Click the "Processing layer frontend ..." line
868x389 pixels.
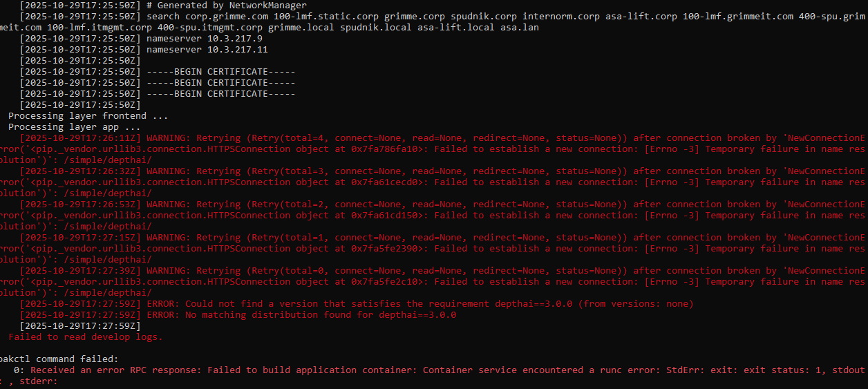point(88,116)
